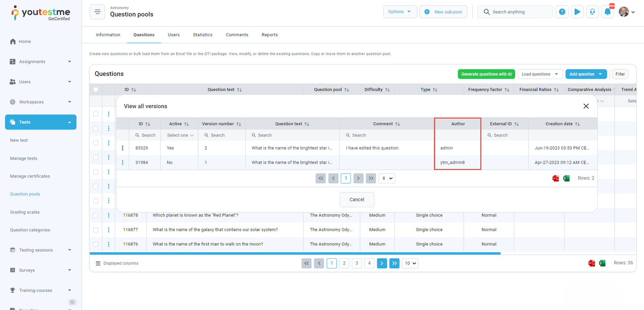Expand the Load questions dropdown
Screen dimensions: 644x310
[540, 74]
